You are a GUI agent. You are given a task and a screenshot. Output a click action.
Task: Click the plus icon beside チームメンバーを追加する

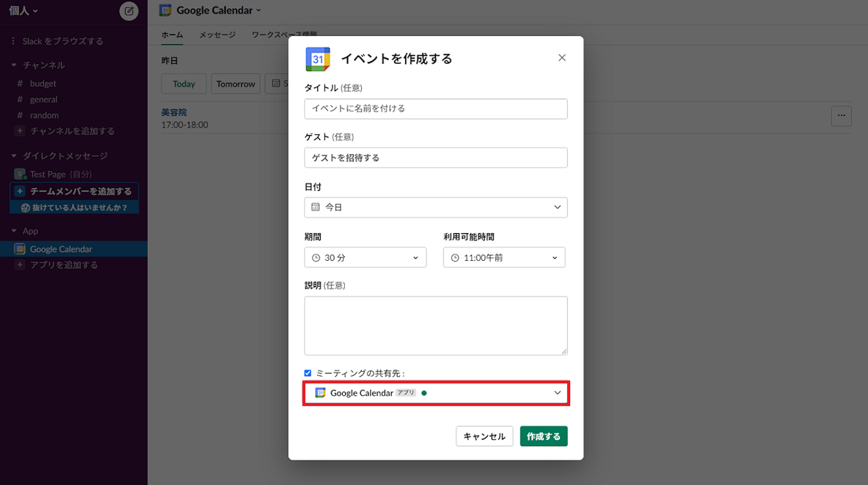point(19,191)
